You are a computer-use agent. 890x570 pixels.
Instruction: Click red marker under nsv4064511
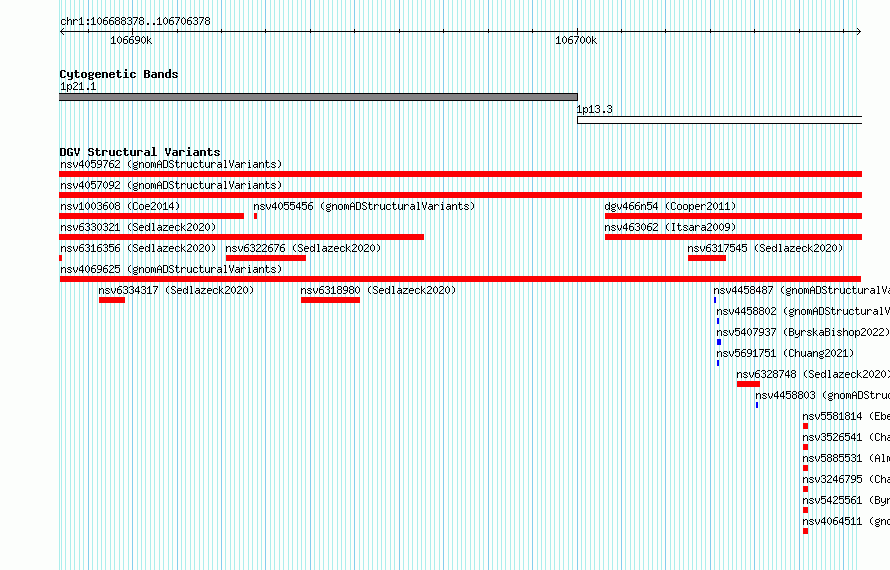(x=805, y=531)
